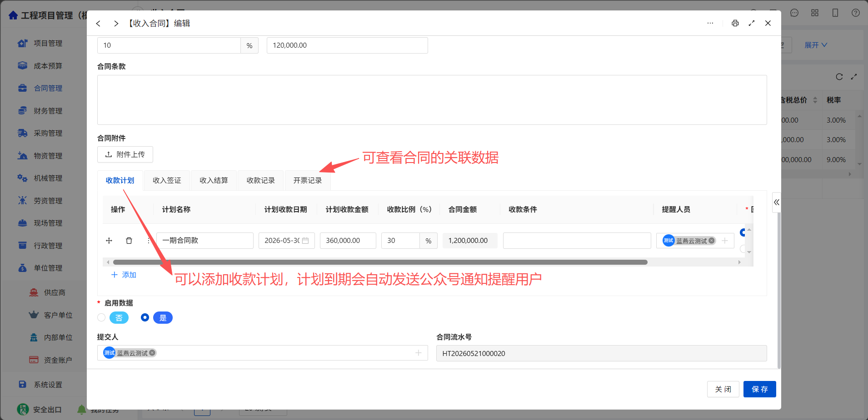Sort by 含税总价 column arrows
Viewport: 868px width, 420px height.
pyautogui.click(x=815, y=100)
